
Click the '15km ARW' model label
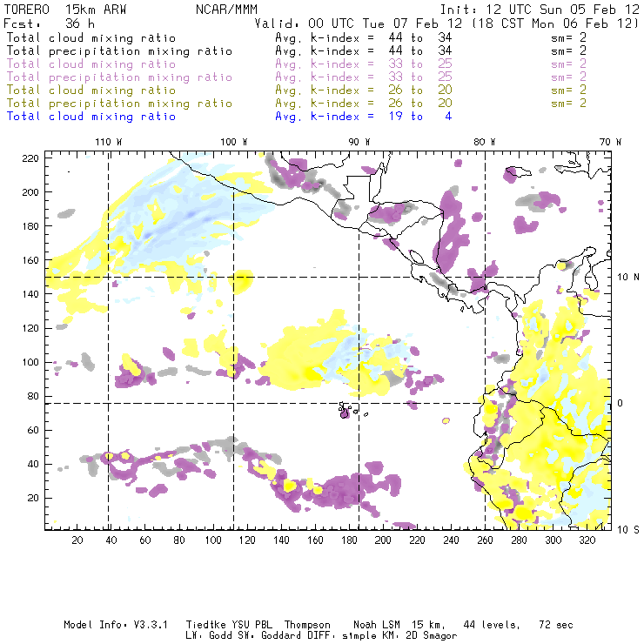[96, 10]
